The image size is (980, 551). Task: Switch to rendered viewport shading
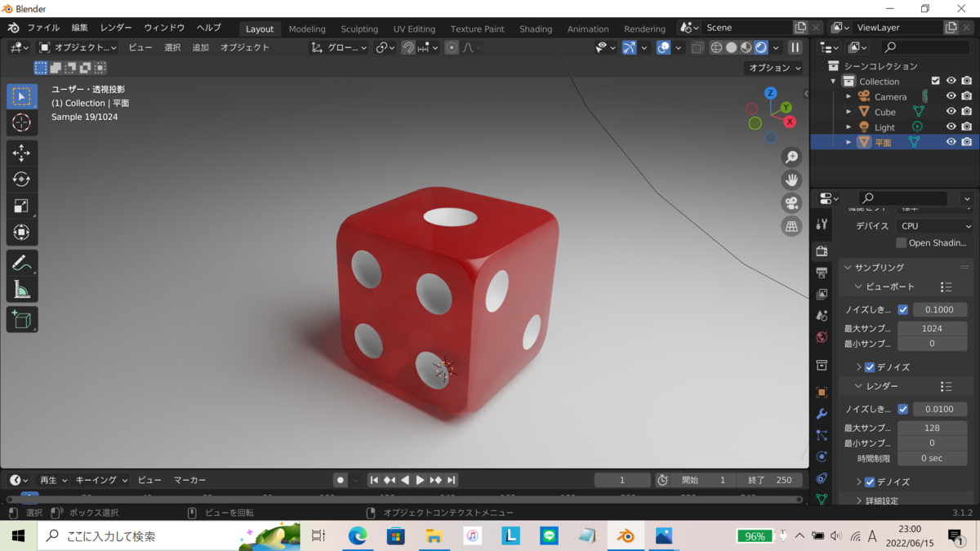(761, 47)
